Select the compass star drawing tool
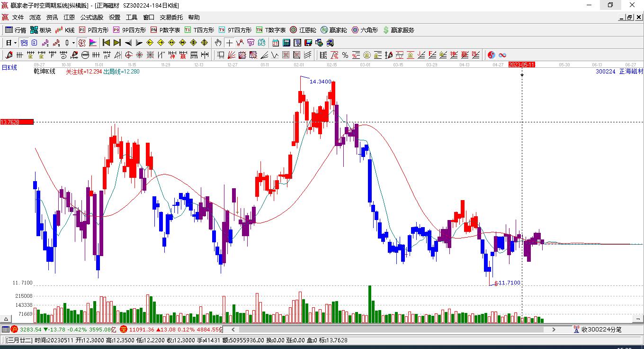This screenshot has height=349, width=644. pyautogui.click(x=139, y=55)
